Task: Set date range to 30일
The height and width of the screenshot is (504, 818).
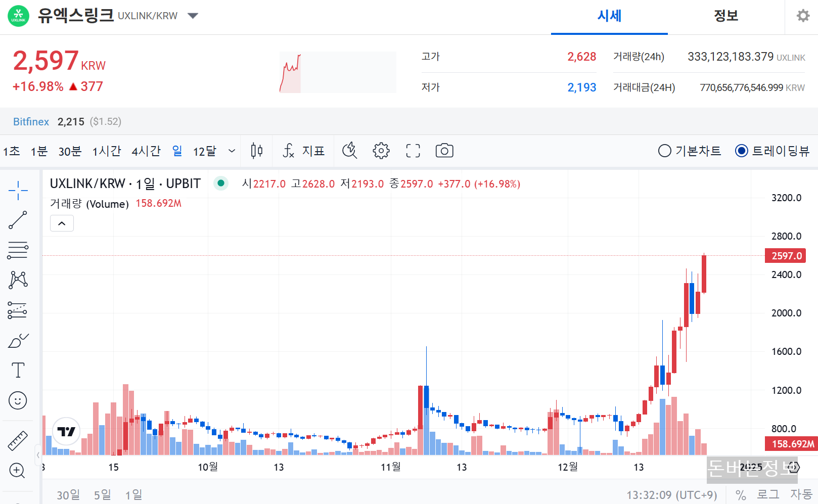Action: (x=68, y=494)
